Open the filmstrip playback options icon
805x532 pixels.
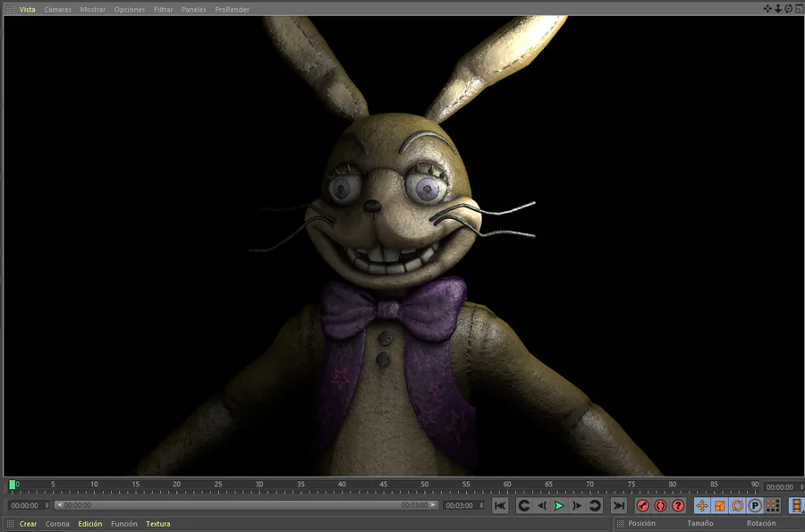pyautogui.click(x=796, y=506)
